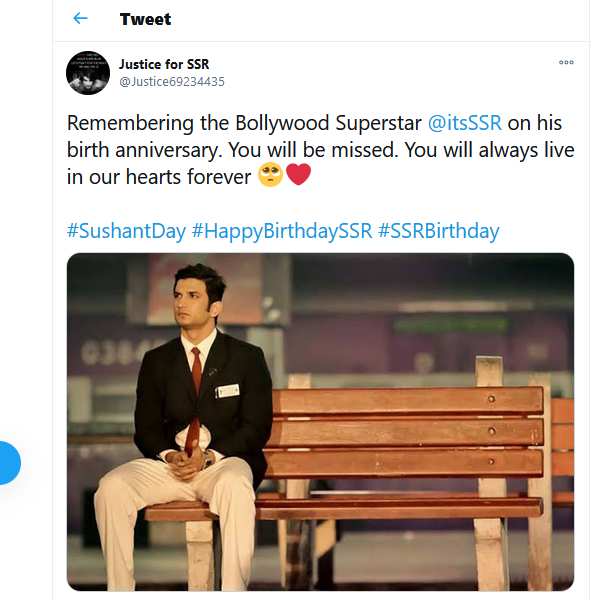Screen dimensions: 600x600
Task: Click the back arrow icon
Action: click(x=81, y=19)
